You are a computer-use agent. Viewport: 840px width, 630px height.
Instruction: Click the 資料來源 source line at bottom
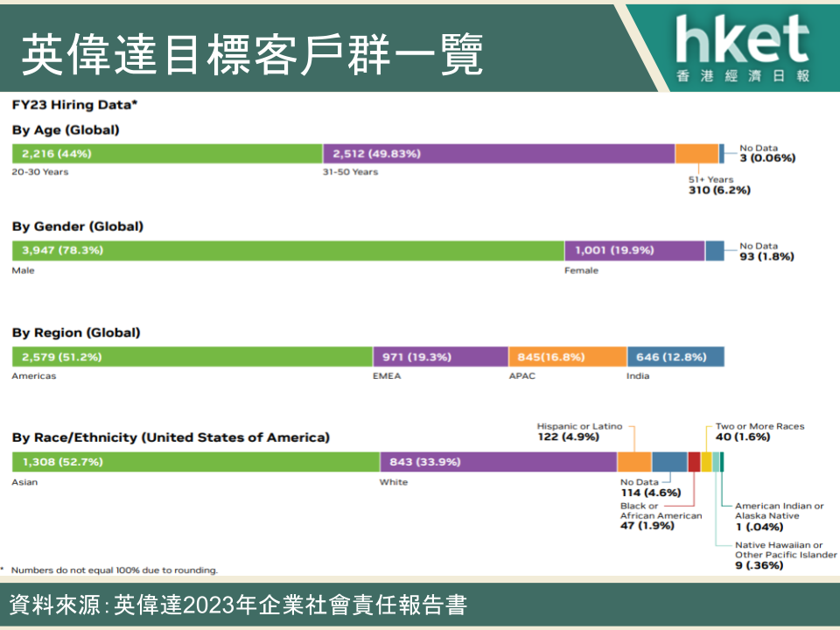(238, 605)
